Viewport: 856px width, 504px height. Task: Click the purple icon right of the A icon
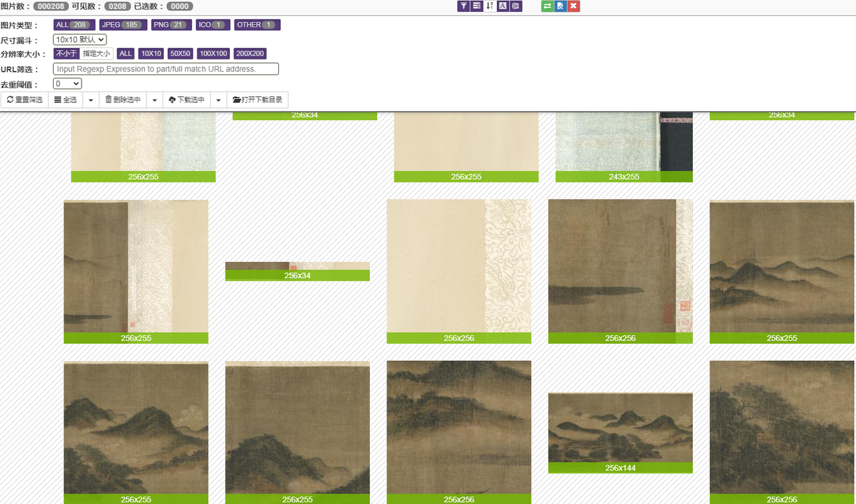click(516, 6)
